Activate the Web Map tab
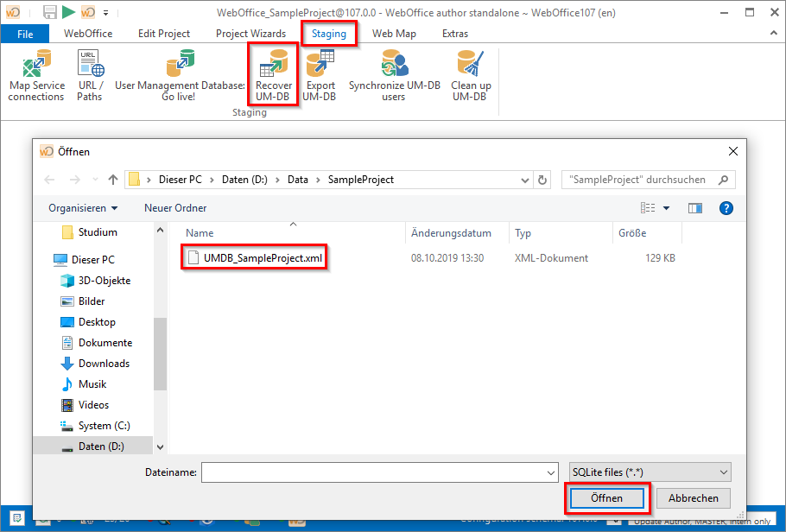The image size is (786, 532). [394, 34]
